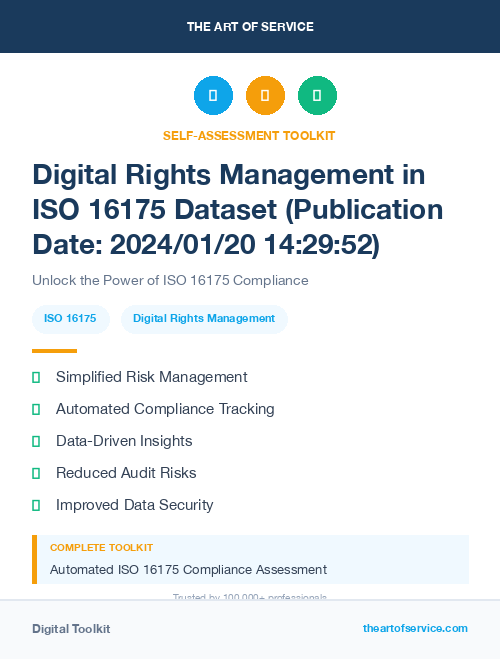Click the ISO 16175 tag
The image size is (500, 659).
click(x=71, y=319)
